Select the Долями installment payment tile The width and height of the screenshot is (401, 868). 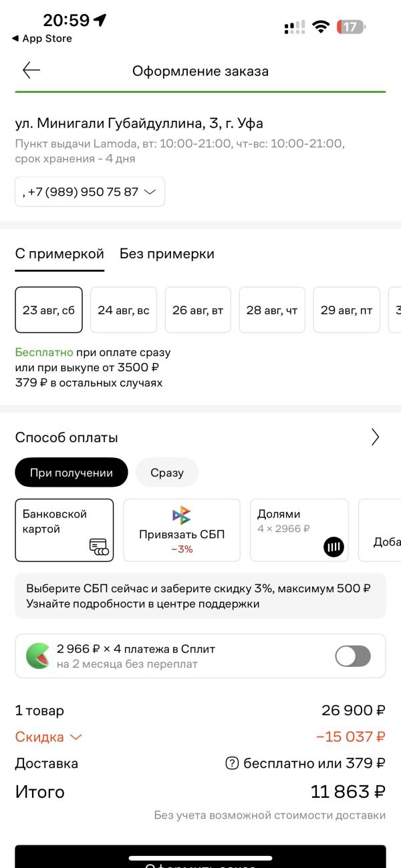299,530
